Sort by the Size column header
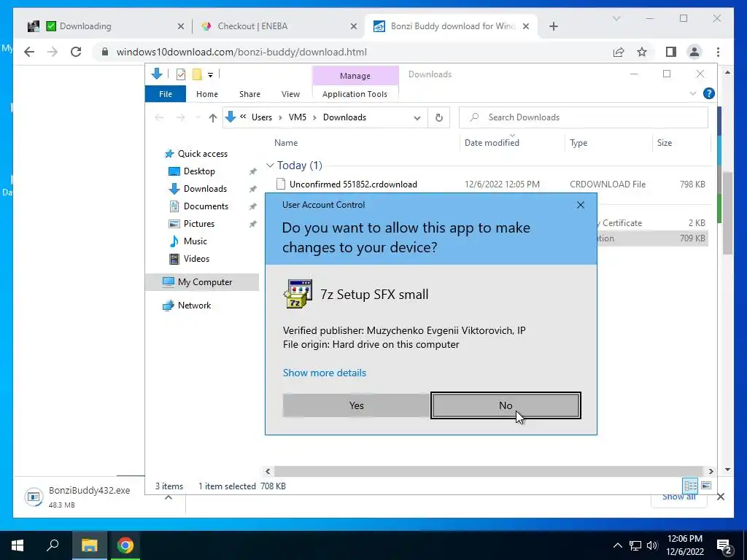Image resolution: width=747 pixels, height=560 pixels. tap(664, 143)
